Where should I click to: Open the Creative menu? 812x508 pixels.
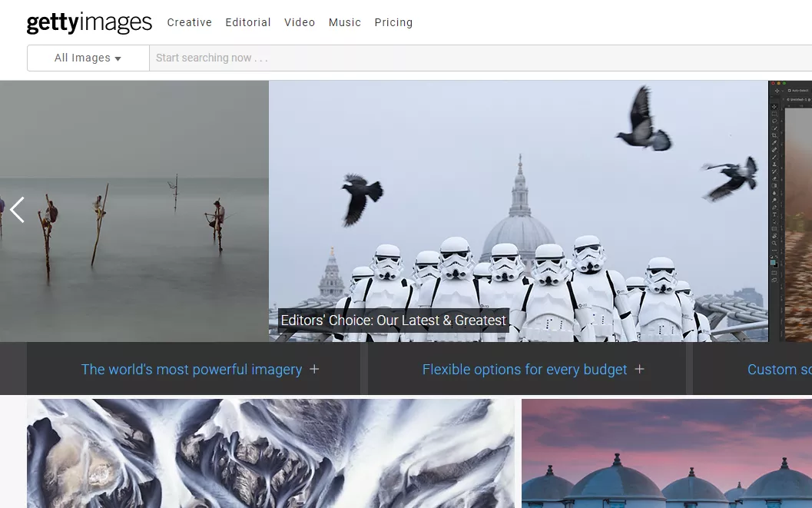pos(190,22)
